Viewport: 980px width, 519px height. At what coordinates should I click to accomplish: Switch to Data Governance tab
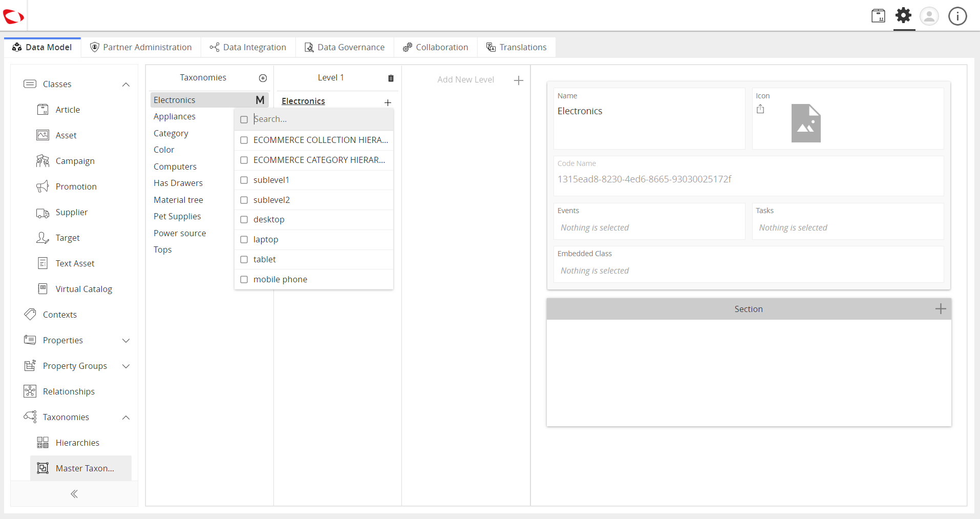[x=345, y=47]
